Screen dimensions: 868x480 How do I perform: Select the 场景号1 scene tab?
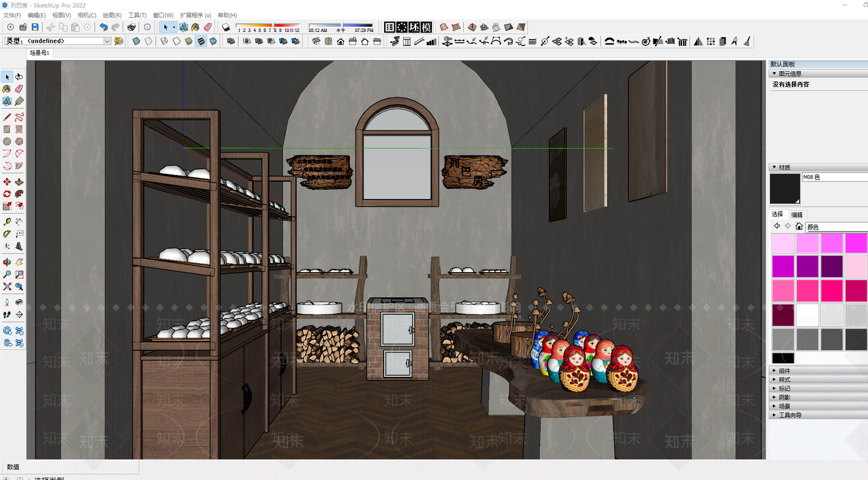[39, 53]
